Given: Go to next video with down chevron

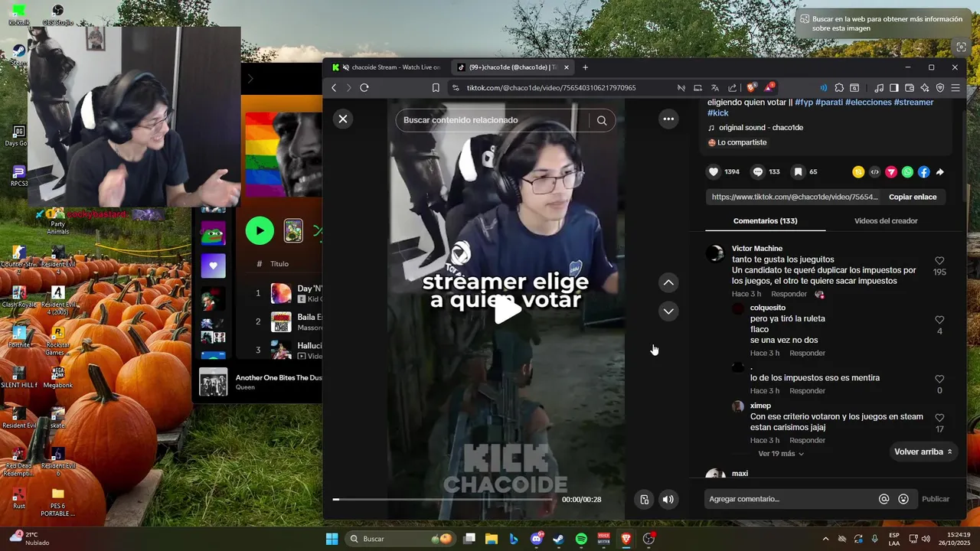Looking at the screenshot, I should 668,311.
